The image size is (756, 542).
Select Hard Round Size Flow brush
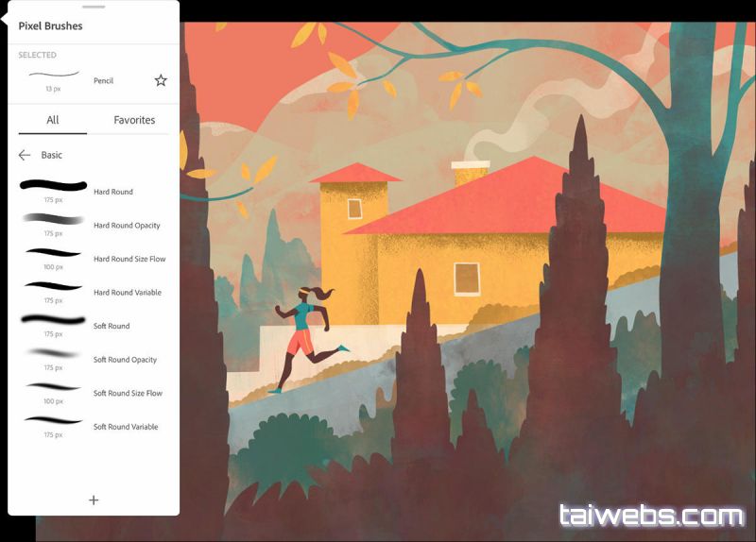click(x=128, y=259)
